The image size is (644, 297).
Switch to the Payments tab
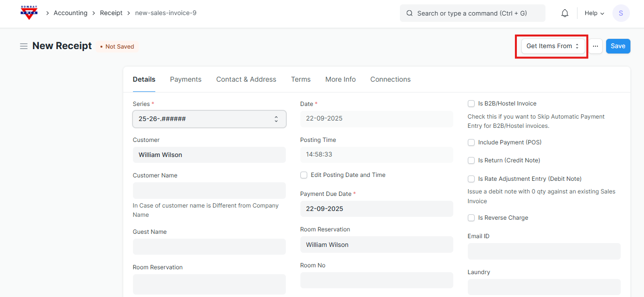coord(185,79)
